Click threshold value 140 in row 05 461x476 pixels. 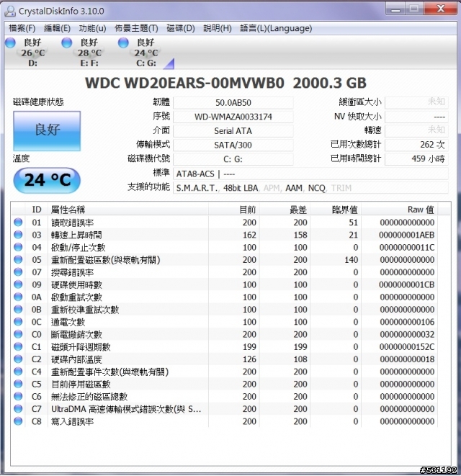(351, 260)
